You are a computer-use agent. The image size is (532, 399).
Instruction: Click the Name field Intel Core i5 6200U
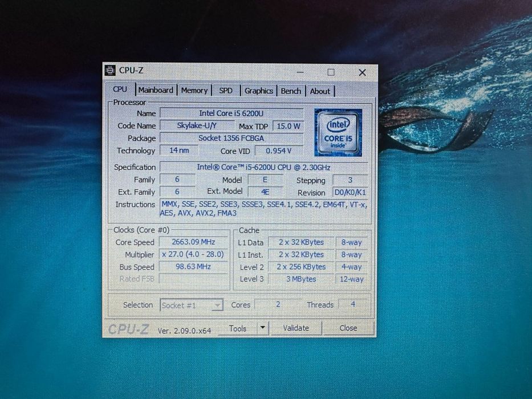point(232,113)
